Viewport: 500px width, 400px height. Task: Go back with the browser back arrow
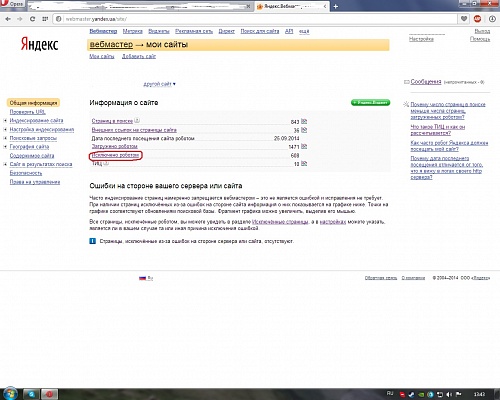tap(8, 19)
